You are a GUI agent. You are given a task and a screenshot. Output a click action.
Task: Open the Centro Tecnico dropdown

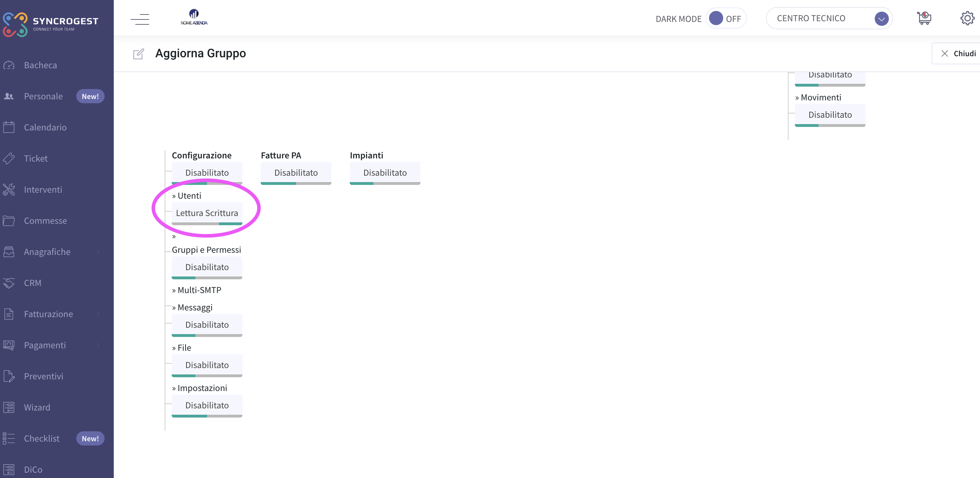pyautogui.click(x=829, y=18)
